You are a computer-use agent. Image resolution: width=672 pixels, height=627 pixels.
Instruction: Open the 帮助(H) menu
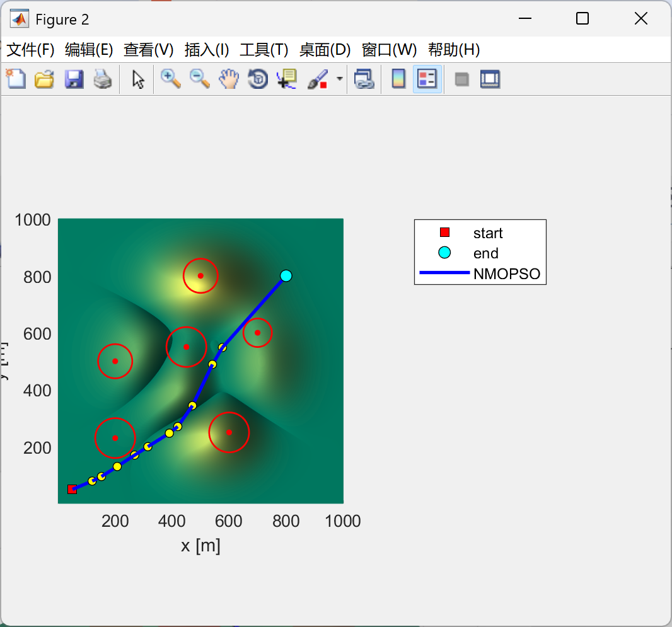click(x=454, y=50)
